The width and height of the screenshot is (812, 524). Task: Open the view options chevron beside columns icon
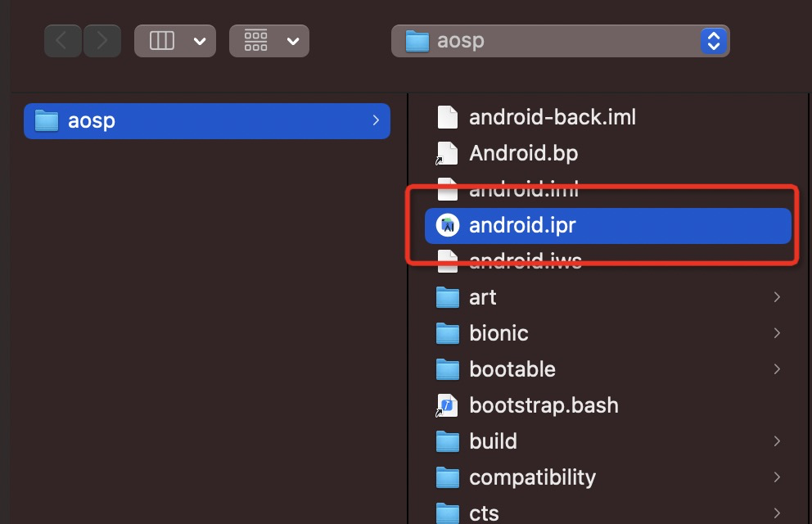pyautogui.click(x=200, y=41)
